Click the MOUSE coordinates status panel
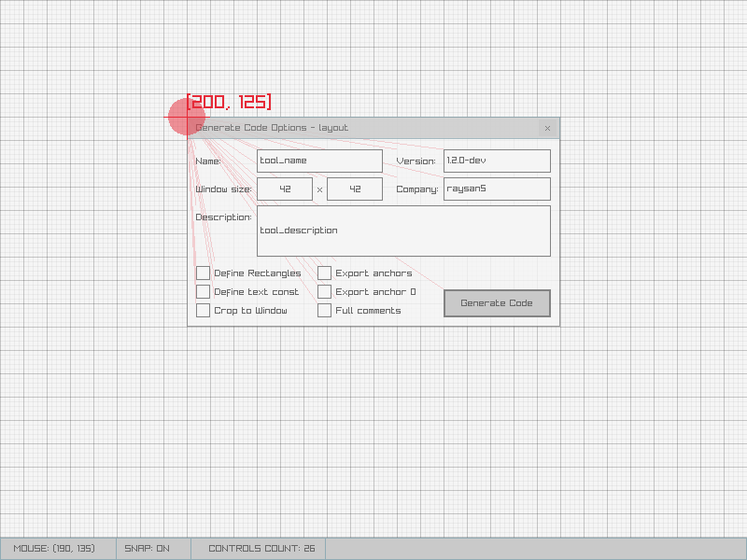The height and width of the screenshot is (560, 747). click(x=56, y=549)
